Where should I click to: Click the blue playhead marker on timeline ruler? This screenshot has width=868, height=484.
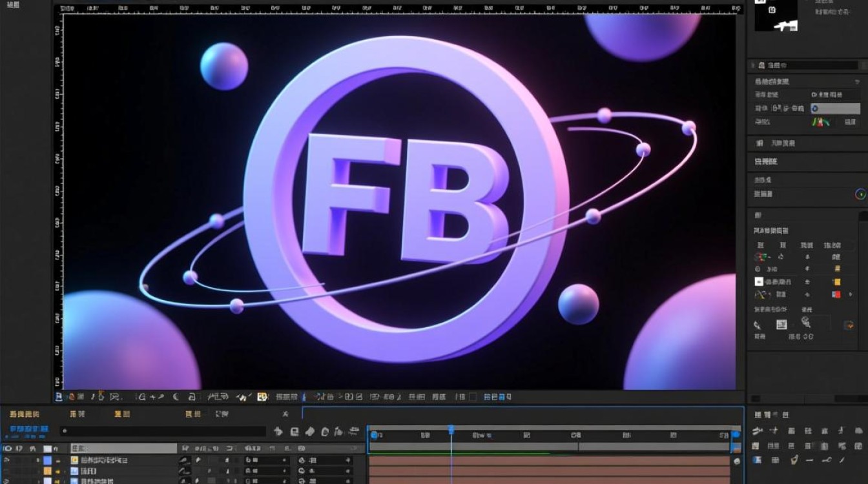pyautogui.click(x=451, y=429)
